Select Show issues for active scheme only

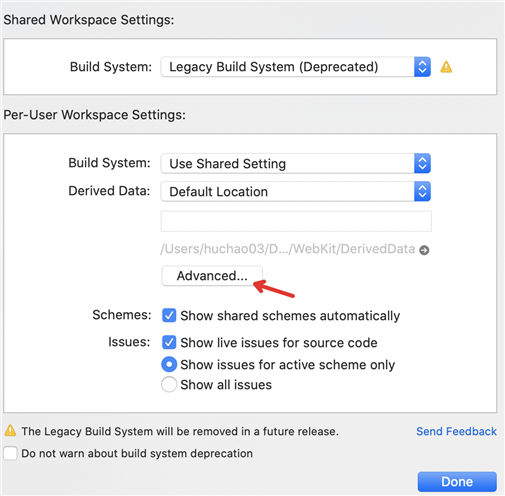(x=169, y=364)
